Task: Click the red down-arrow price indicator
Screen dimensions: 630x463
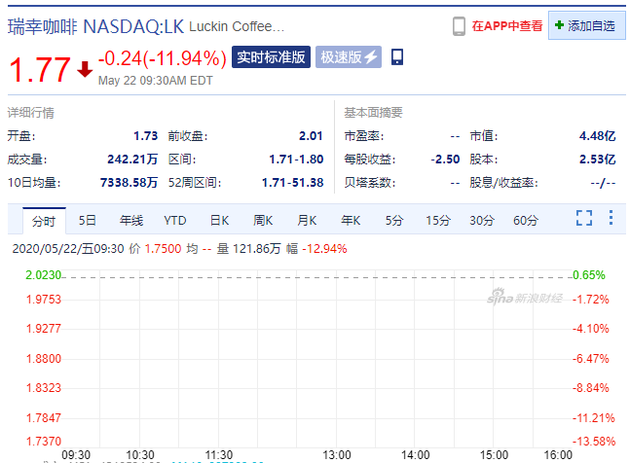Action: [x=85, y=70]
